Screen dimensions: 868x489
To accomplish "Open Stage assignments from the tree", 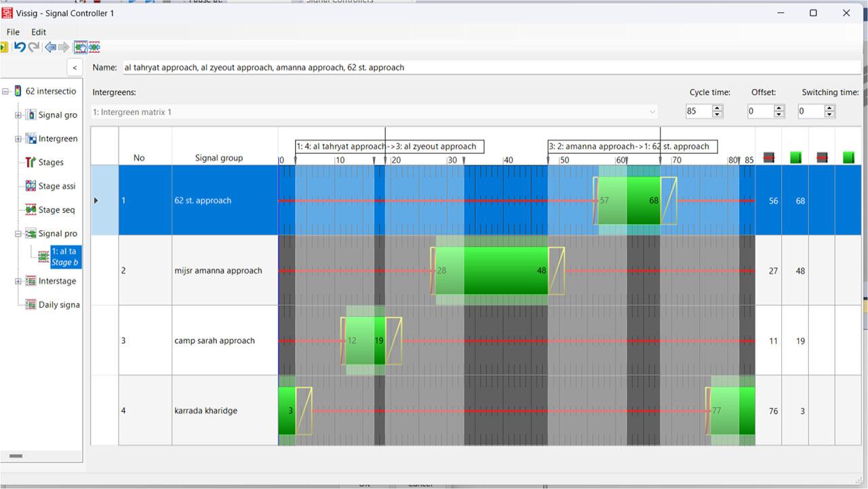I will click(x=31, y=186).
